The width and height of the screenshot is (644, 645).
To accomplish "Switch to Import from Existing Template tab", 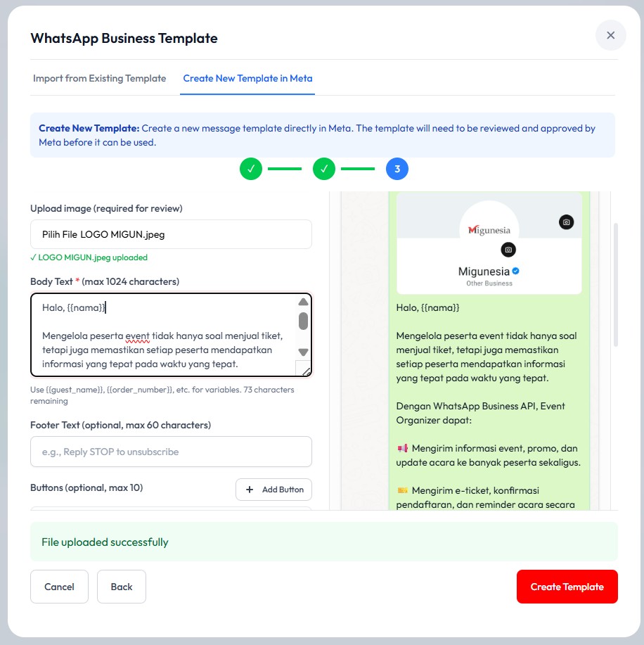I will [100, 78].
